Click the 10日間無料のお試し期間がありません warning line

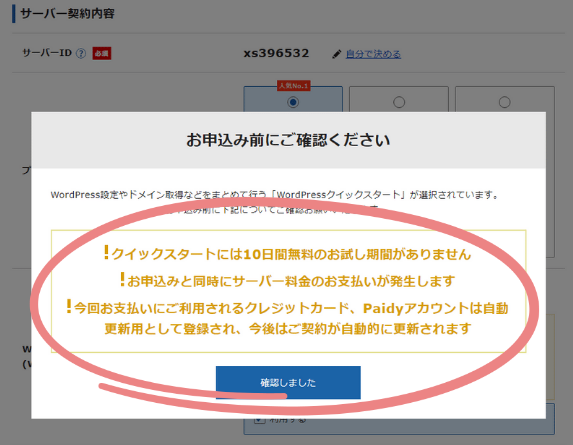287,254
